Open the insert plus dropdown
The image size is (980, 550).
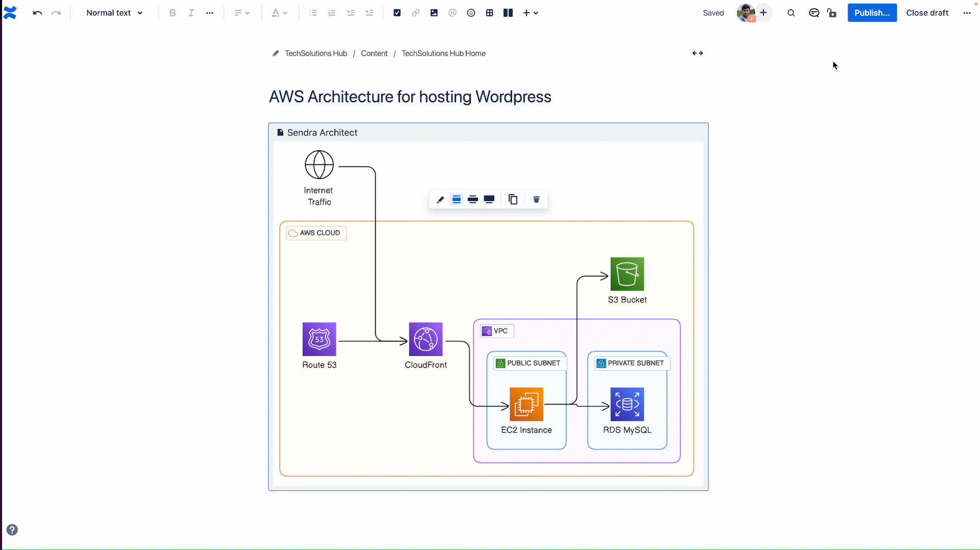coord(531,13)
